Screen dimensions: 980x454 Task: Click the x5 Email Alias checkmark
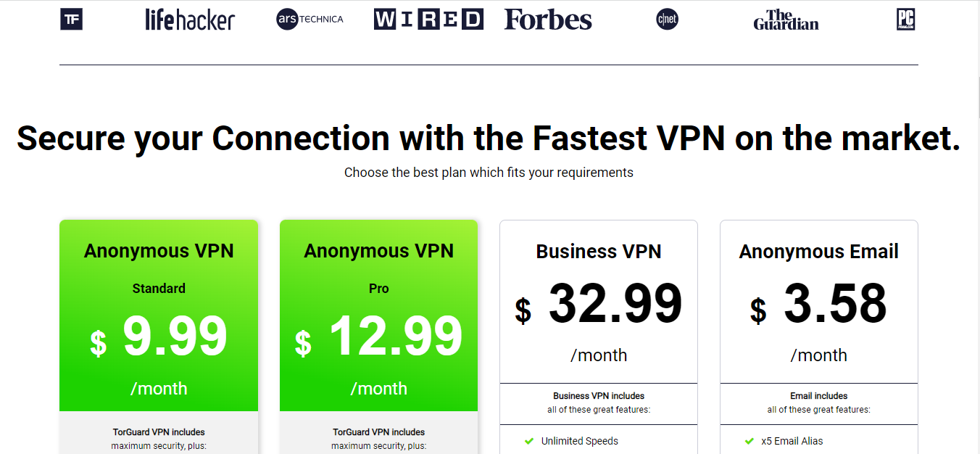tap(749, 441)
